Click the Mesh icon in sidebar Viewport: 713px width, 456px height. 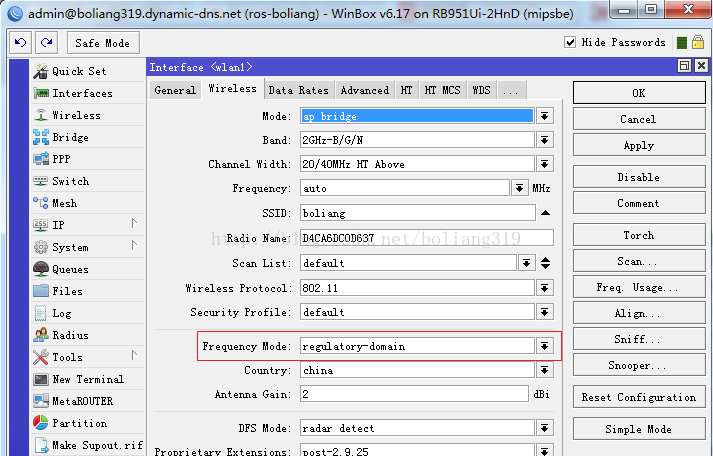click(40, 203)
